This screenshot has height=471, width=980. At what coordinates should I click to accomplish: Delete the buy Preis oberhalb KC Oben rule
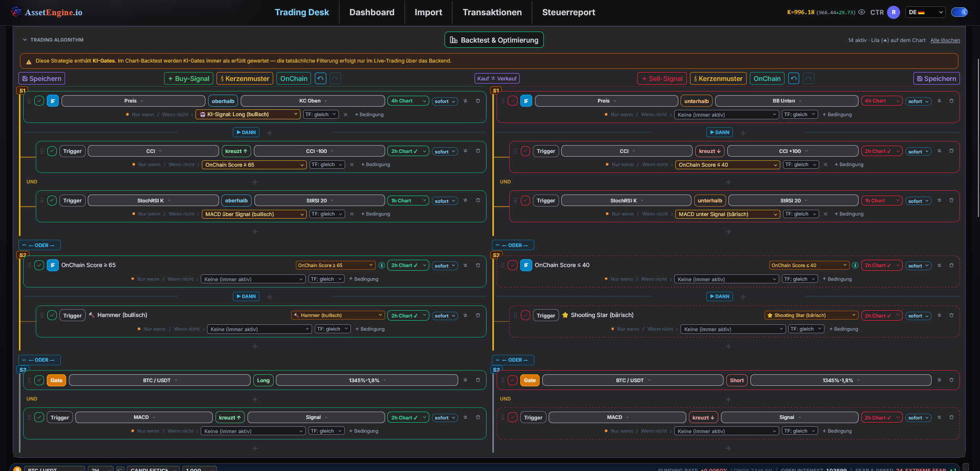[478, 101]
